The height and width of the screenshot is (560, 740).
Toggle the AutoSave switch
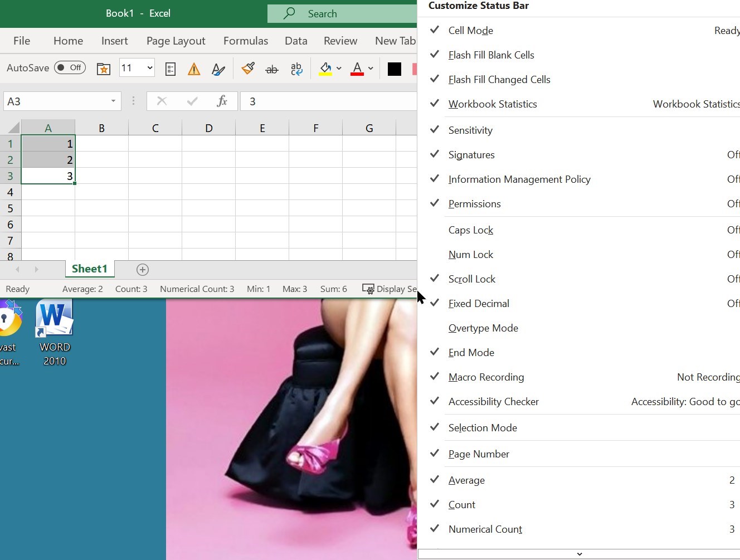[70, 68]
